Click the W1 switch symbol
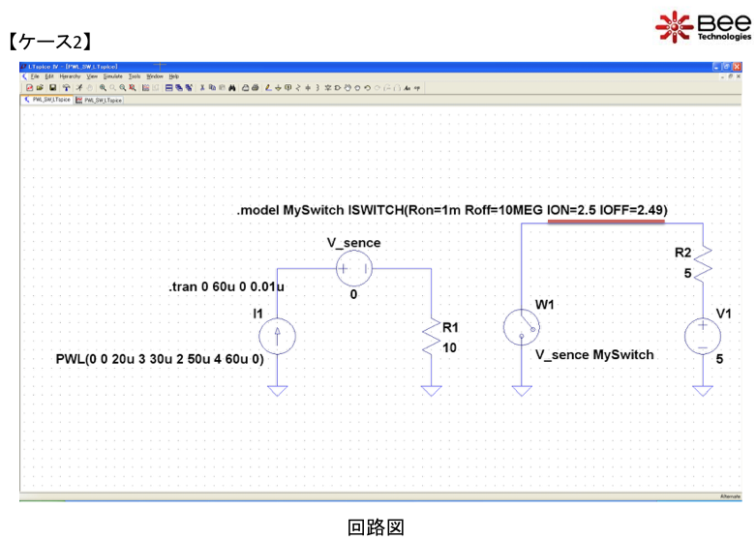 coord(522,329)
